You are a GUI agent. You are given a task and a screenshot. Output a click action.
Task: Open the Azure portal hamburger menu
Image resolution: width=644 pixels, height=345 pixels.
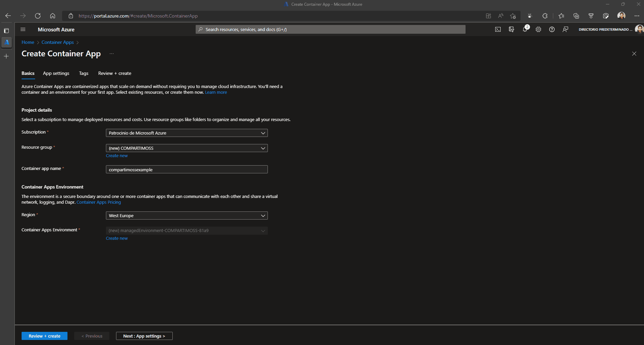tap(23, 29)
